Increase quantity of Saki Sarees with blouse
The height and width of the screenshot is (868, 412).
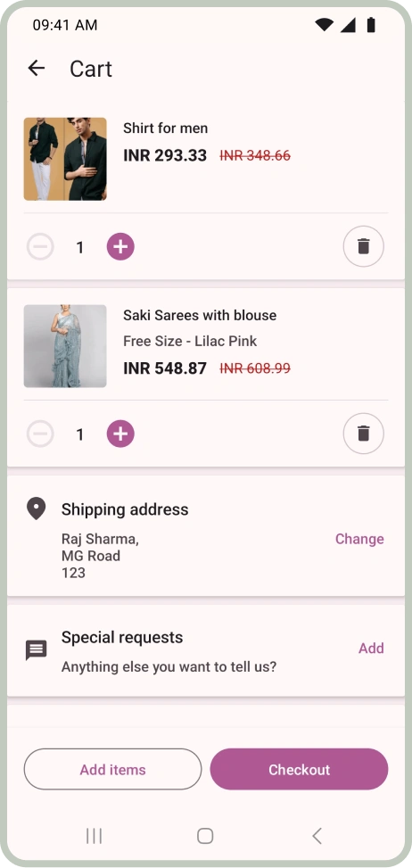point(120,434)
